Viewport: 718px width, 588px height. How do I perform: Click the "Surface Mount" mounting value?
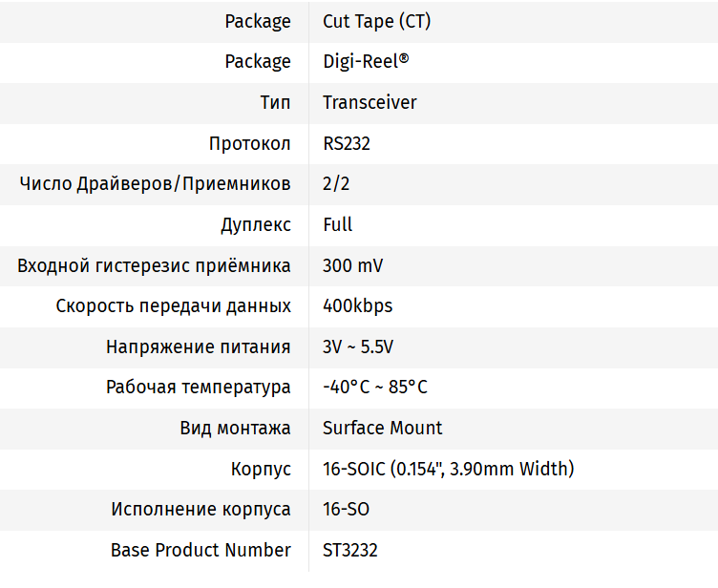pyautogui.click(x=382, y=429)
